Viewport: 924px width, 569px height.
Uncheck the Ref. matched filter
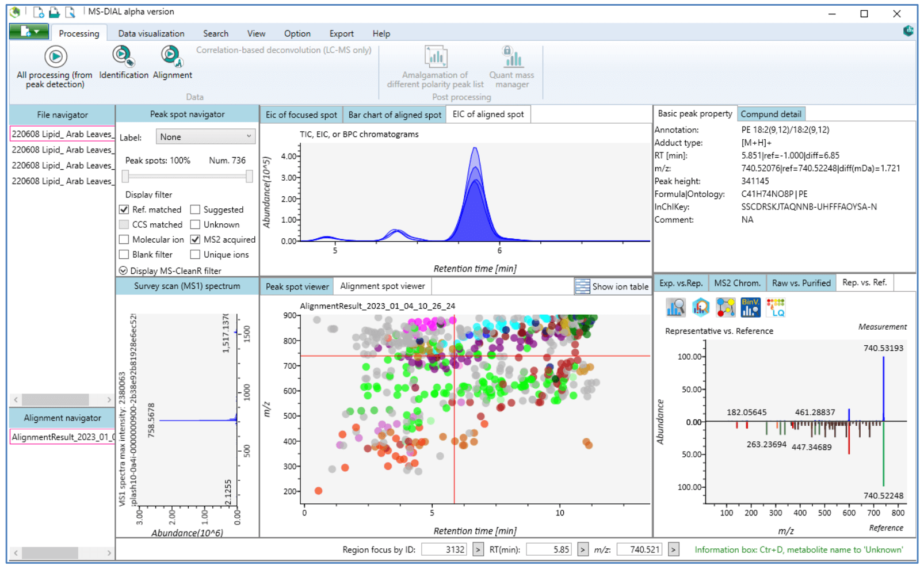click(124, 209)
